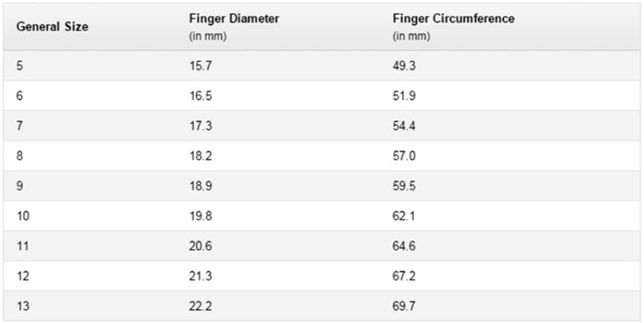This screenshot has width=644, height=323.
Task: Select the size 11 cell
Action: pos(23,245)
